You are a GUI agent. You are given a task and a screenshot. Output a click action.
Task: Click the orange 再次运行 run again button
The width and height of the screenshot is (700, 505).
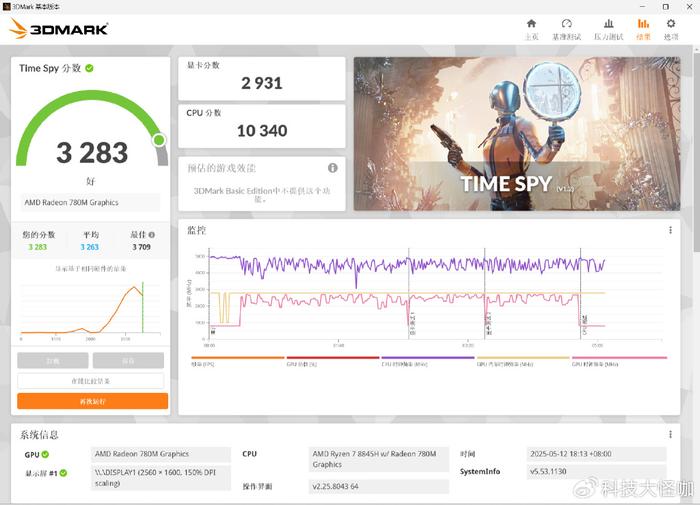point(92,401)
